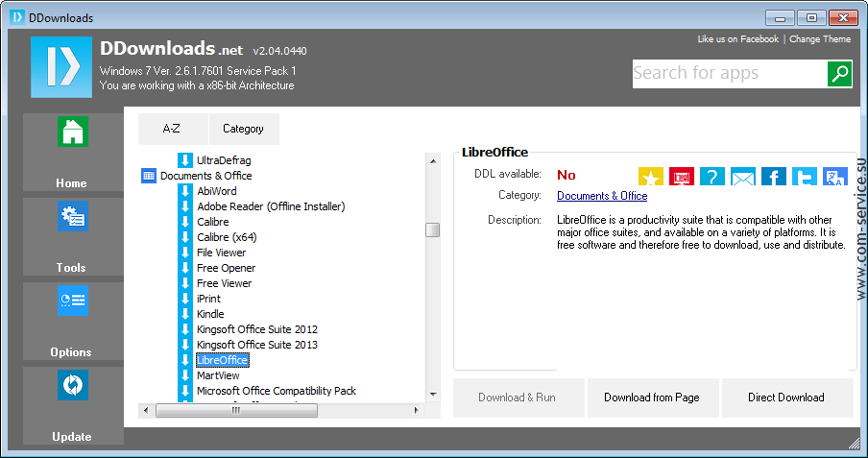Select the MartView entry

[x=218, y=375]
